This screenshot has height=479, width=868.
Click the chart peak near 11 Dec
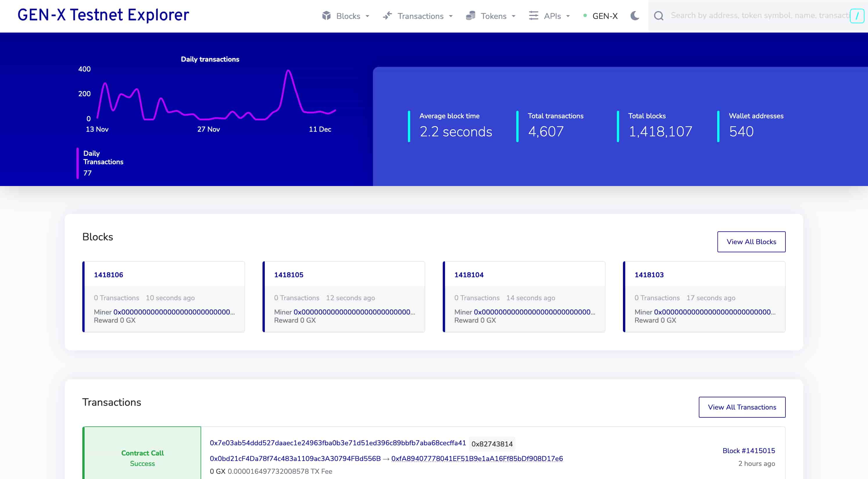[288, 71]
